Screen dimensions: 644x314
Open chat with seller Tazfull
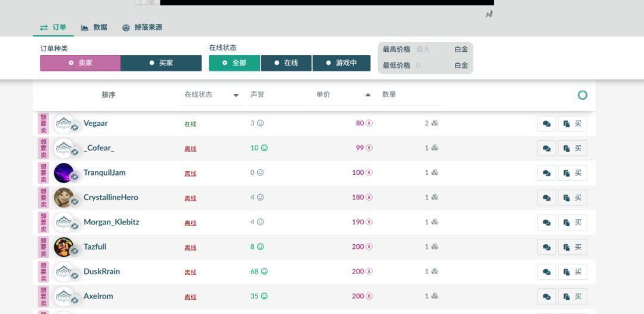pyautogui.click(x=546, y=247)
